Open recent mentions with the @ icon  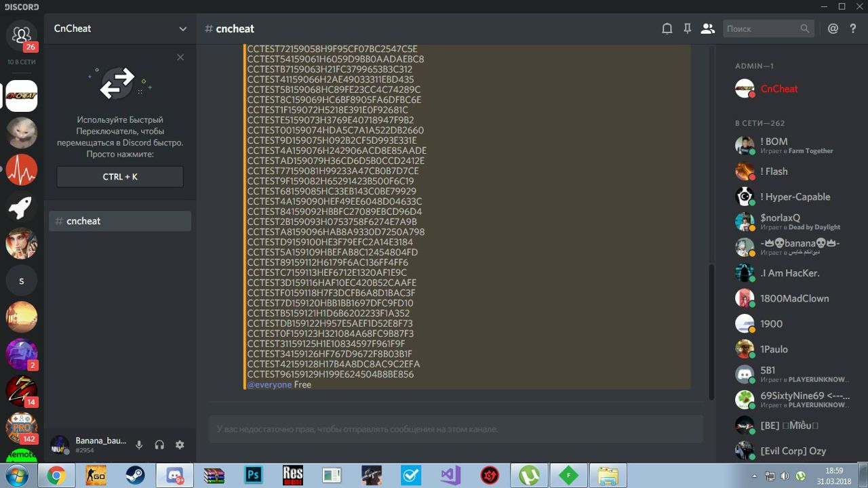833,28
